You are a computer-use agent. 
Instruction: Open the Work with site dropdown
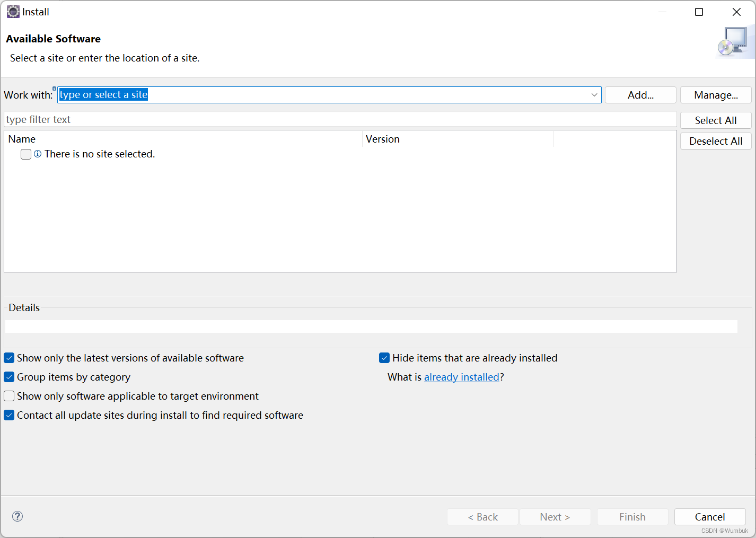tap(594, 95)
